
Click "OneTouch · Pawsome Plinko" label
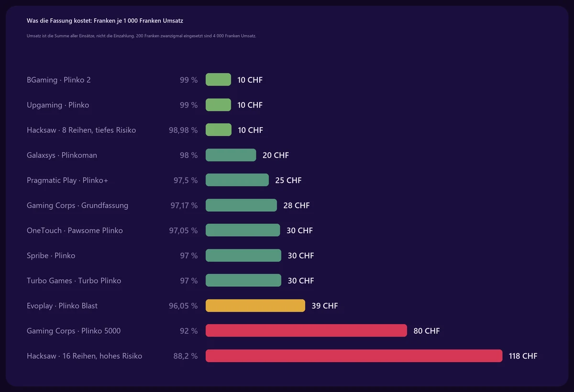point(75,230)
